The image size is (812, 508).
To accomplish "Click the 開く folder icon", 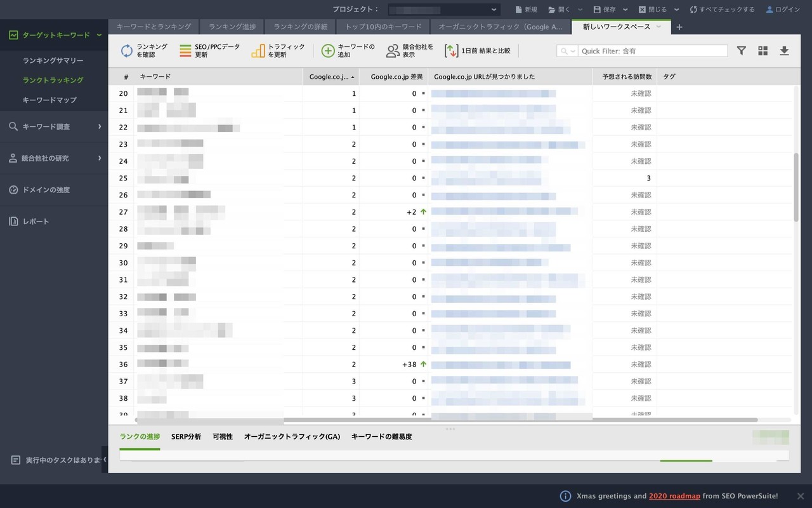I will pyautogui.click(x=551, y=10).
